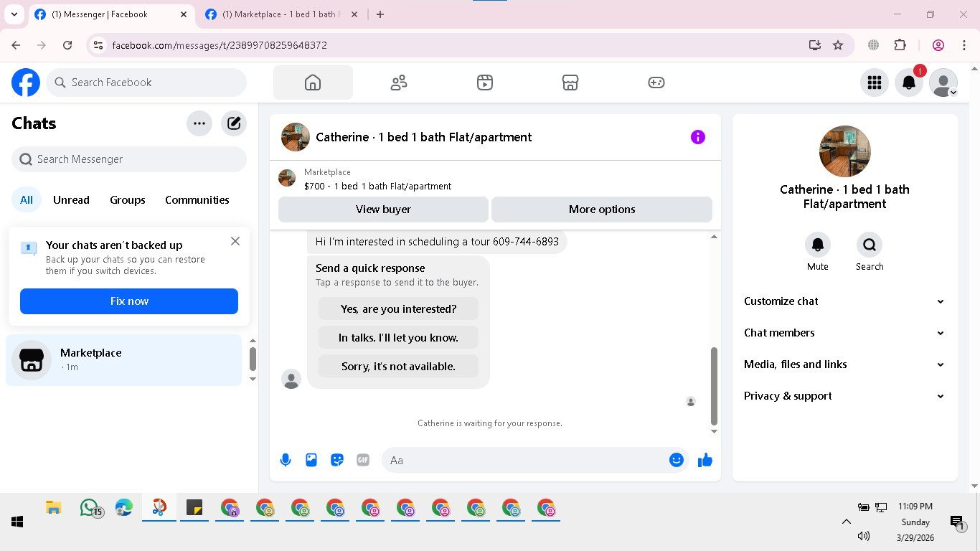Search in the conversation from side panel
Image resolution: width=980 pixels, height=551 pixels.
870,245
